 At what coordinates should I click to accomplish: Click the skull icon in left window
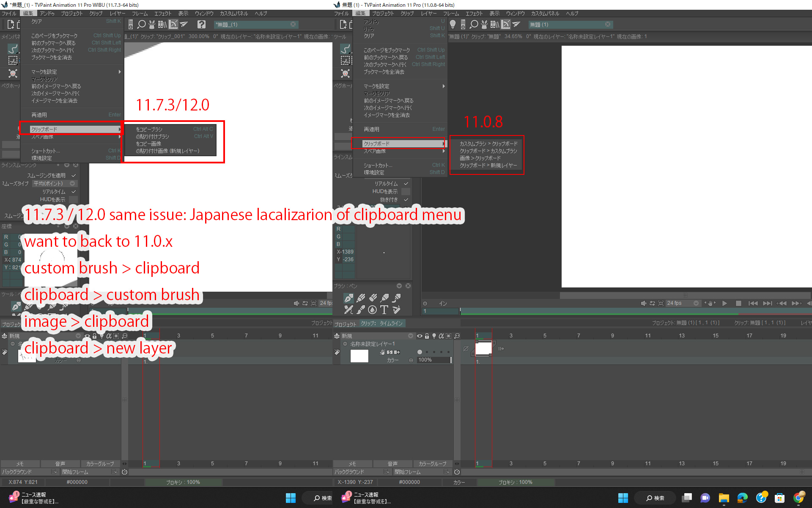13,74
